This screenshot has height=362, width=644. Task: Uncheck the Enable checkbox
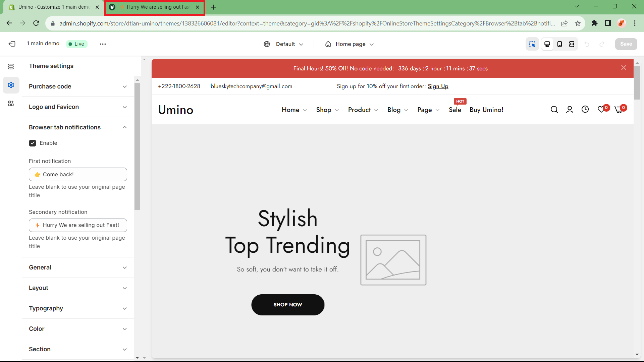pyautogui.click(x=33, y=143)
